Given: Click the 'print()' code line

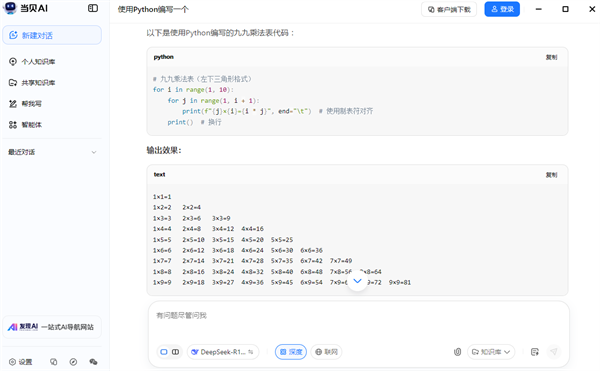Looking at the screenshot, I should [180, 122].
